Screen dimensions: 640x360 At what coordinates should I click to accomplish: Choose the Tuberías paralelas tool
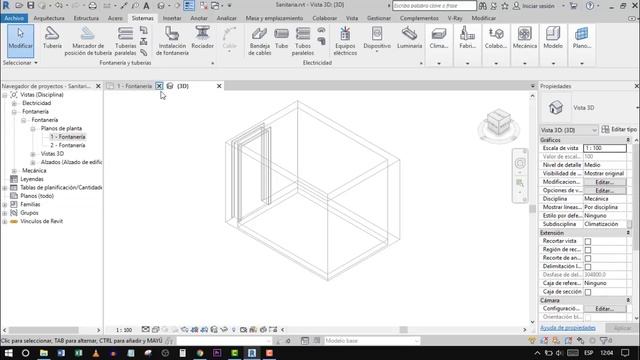(x=125, y=41)
